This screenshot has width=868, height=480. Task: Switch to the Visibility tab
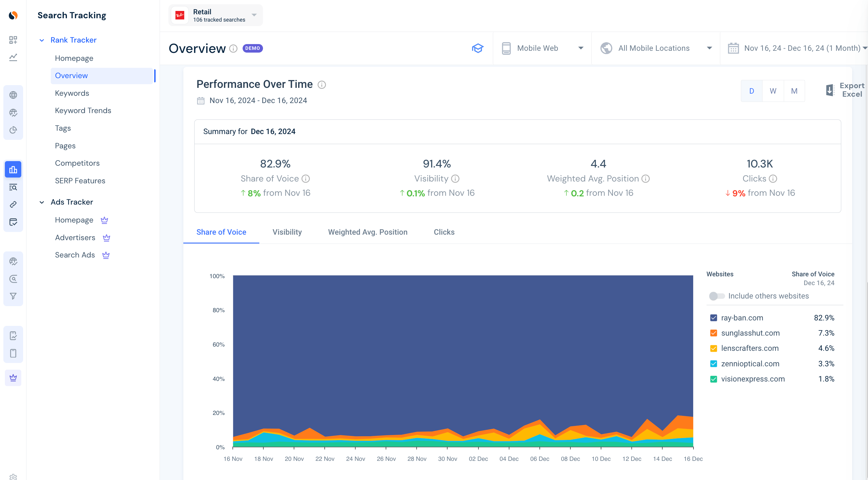287,232
